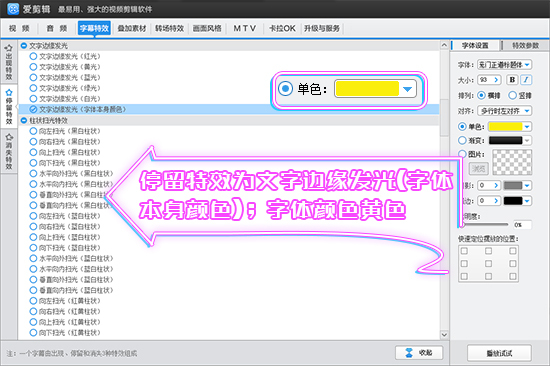Click the 播放试试 preview button
This screenshot has width=550, height=366.
click(x=499, y=353)
